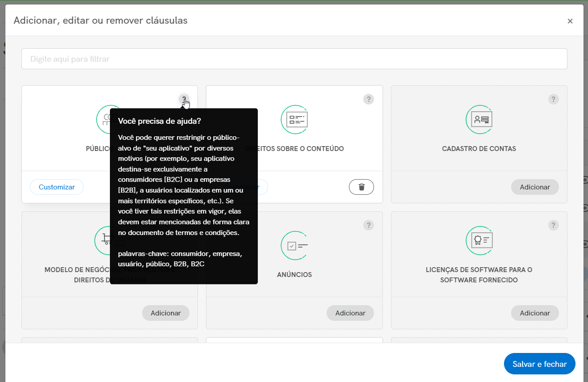The height and width of the screenshot is (382, 588).
Task: Click the trash icon to remove DIREITOS clause
Action: click(361, 187)
